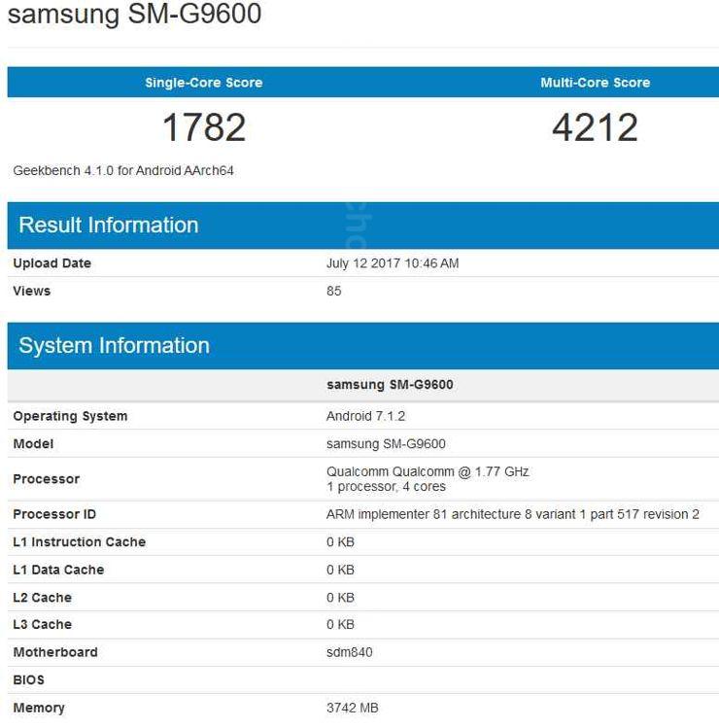Select the sdm840 motherboard value
Screen dimensions: 719x728
pos(349,652)
